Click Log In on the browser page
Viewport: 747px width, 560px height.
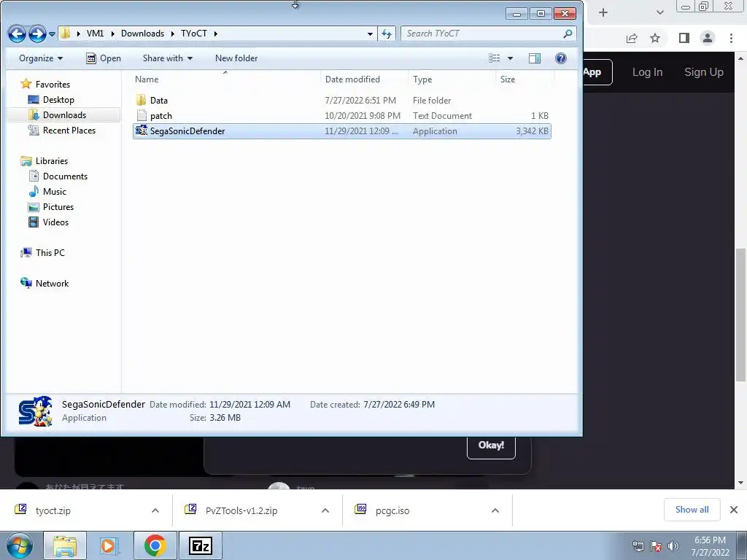(x=647, y=72)
